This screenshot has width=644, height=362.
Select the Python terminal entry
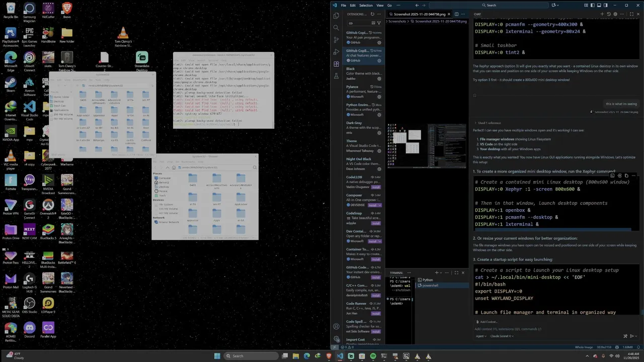[443, 280]
